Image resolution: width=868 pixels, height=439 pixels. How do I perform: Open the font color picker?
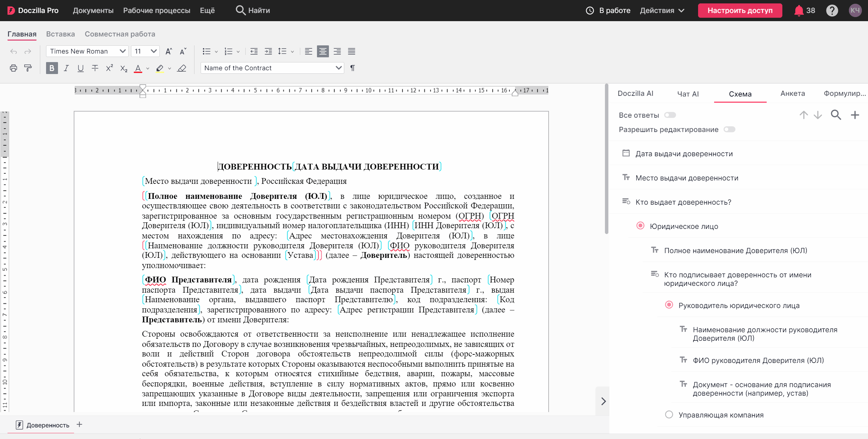coord(148,69)
